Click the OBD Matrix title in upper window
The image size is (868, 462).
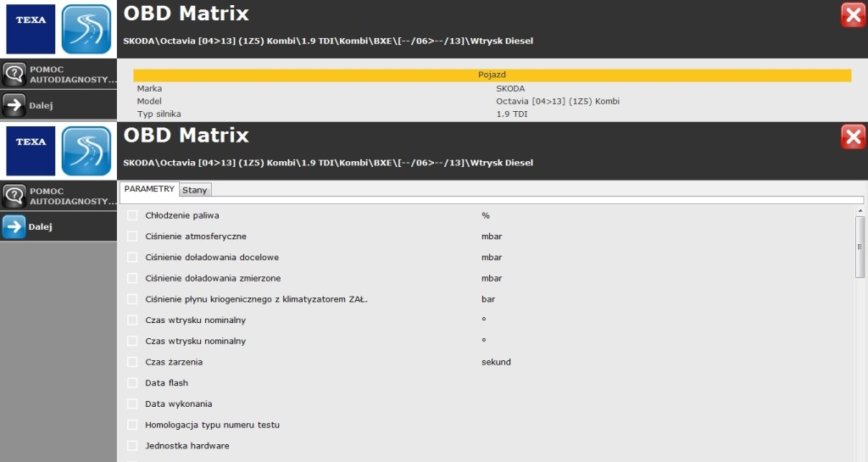point(186,14)
